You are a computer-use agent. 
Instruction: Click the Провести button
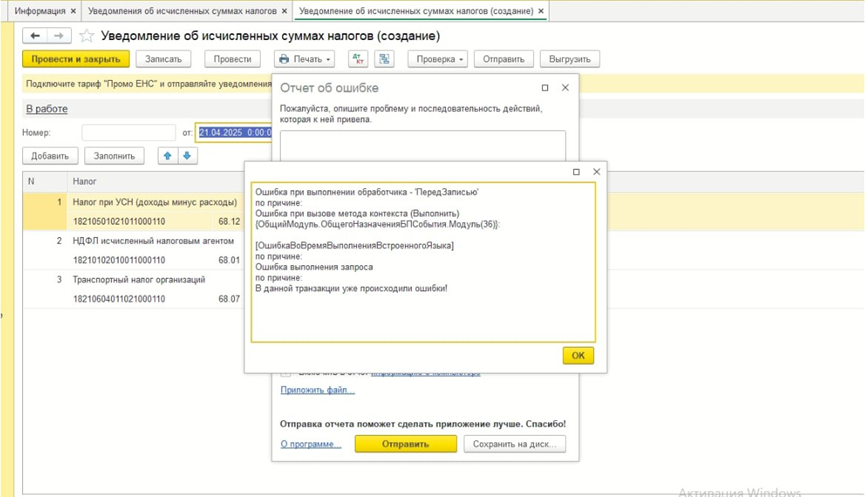tap(232, 59)
